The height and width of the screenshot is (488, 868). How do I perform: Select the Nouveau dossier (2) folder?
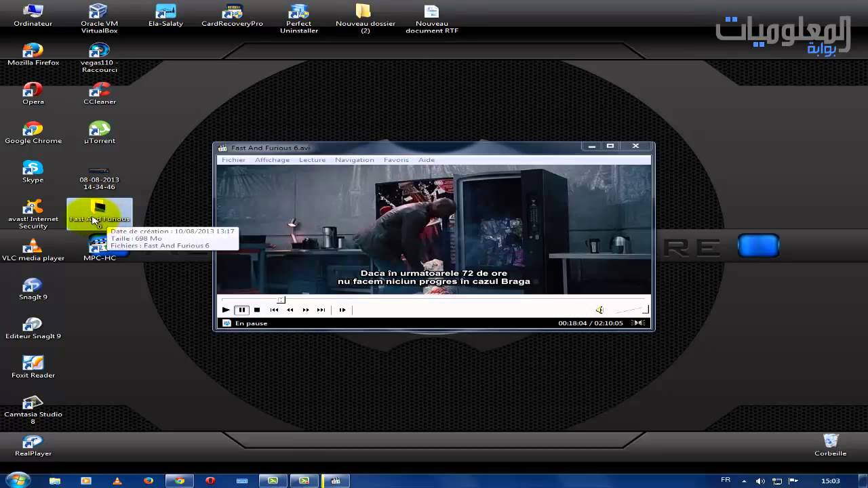[365, 19]
